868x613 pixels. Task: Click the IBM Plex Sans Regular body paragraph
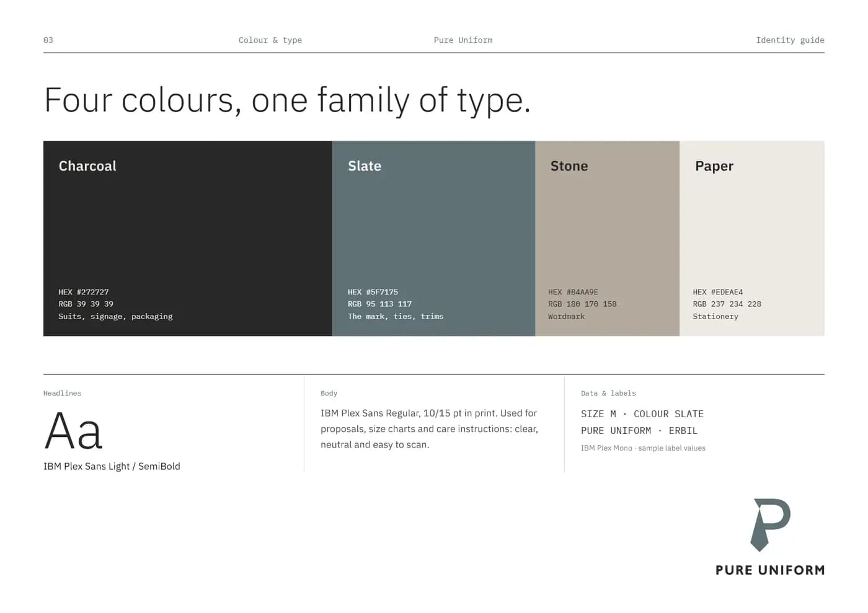click(x=429, y=429)
